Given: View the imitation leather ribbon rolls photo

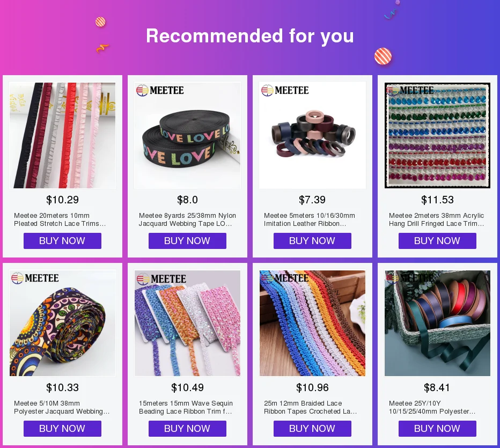Looking at the screenshot, I should coord(312,136).
